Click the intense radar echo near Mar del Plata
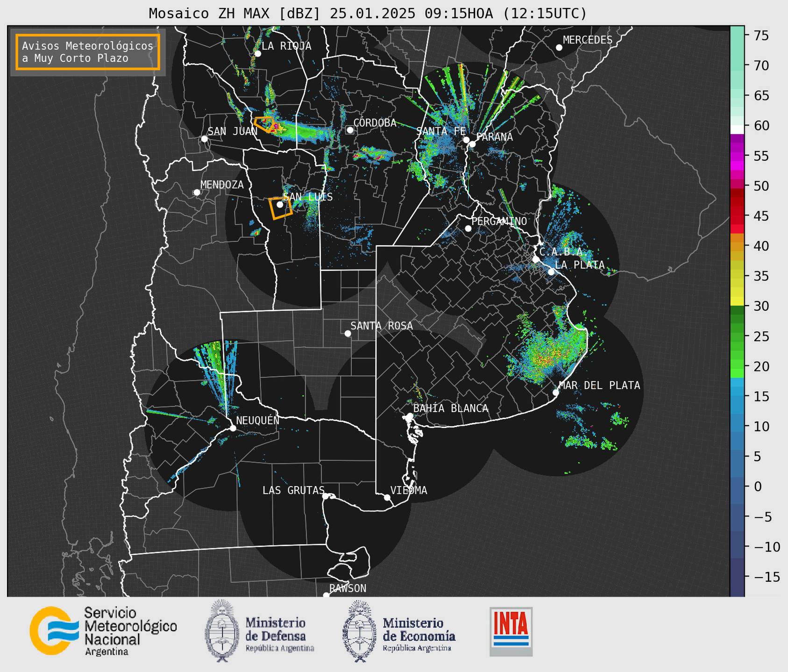 pos(547,356)
